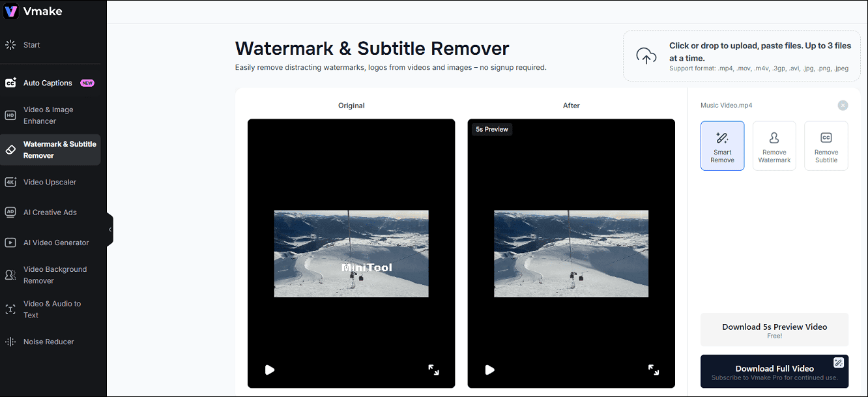Click the Auto Captions CC icon
Viewport: 868px width, 397px height.
pyautogui.click(x=10, y=83)
